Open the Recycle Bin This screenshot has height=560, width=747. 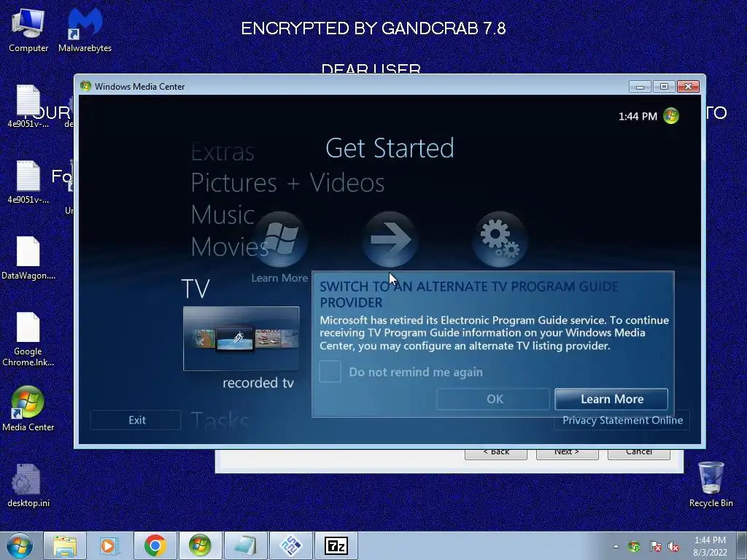(711, 484)
